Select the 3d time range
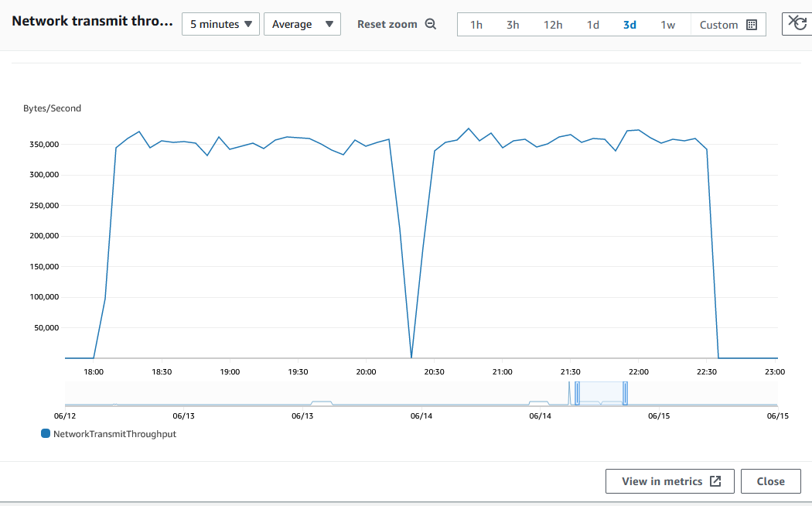 point(629,25)
